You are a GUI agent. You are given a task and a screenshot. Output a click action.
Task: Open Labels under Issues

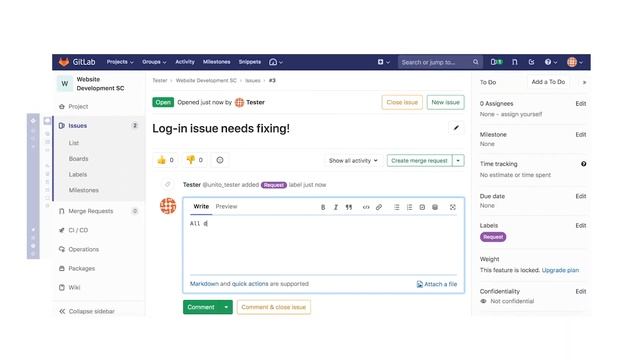(78, 174)
